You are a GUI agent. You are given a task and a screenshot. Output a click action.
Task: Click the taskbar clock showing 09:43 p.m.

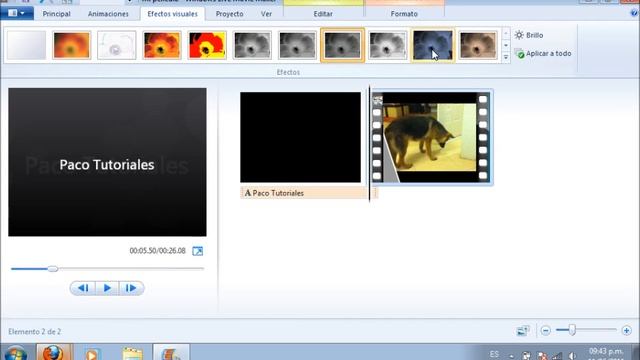[606, 352]
